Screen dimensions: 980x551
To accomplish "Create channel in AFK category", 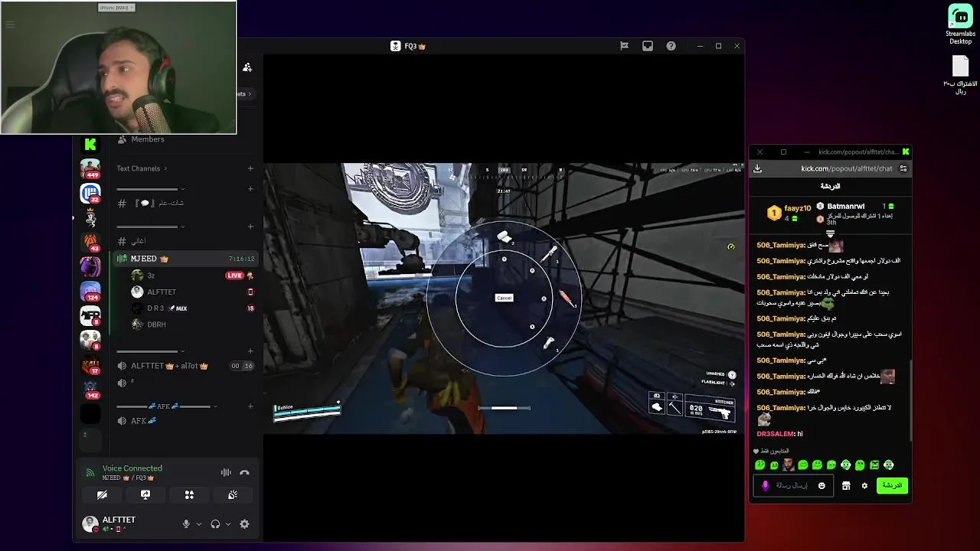I will [x=250, y=406].
